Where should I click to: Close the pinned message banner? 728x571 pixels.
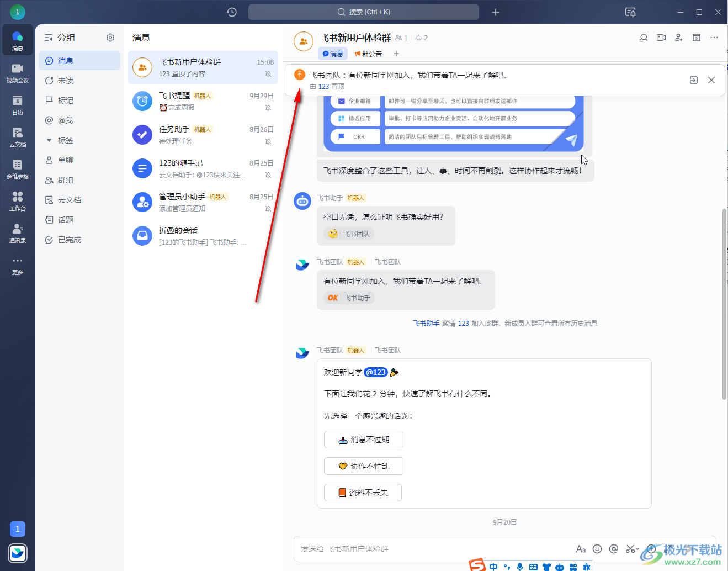pyautogui.click(x=711, y=80)
